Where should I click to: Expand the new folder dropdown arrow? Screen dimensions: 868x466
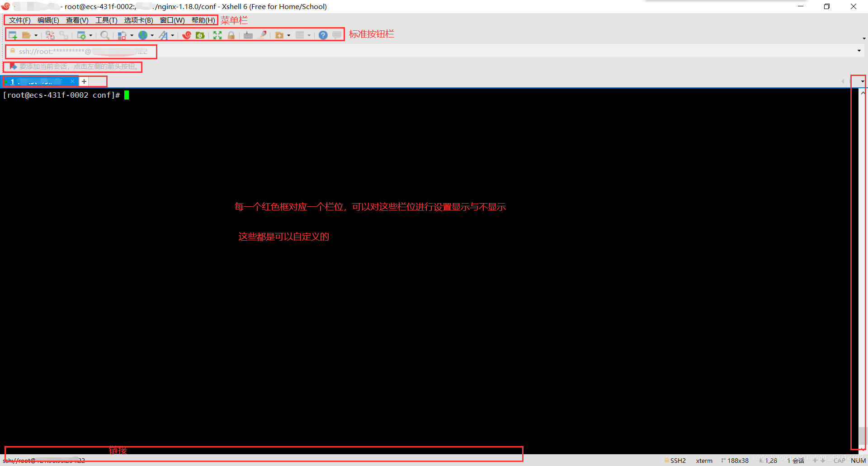(289, 35)
